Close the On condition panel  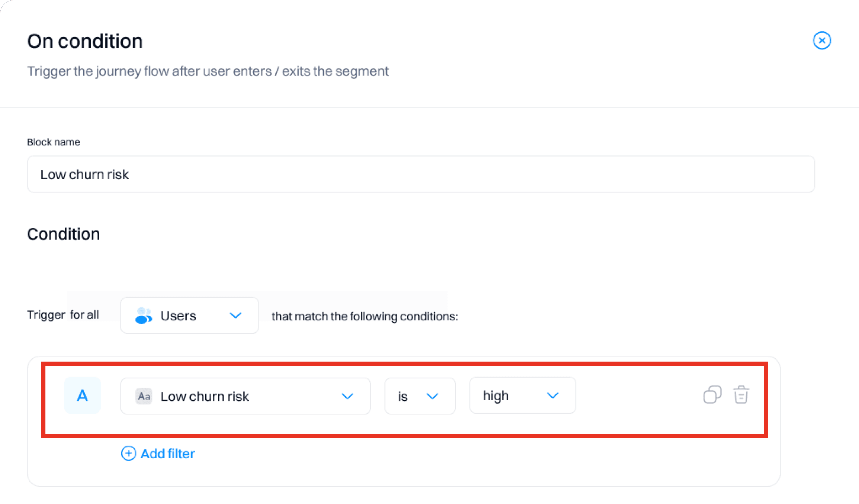click(x=822, y=41)
